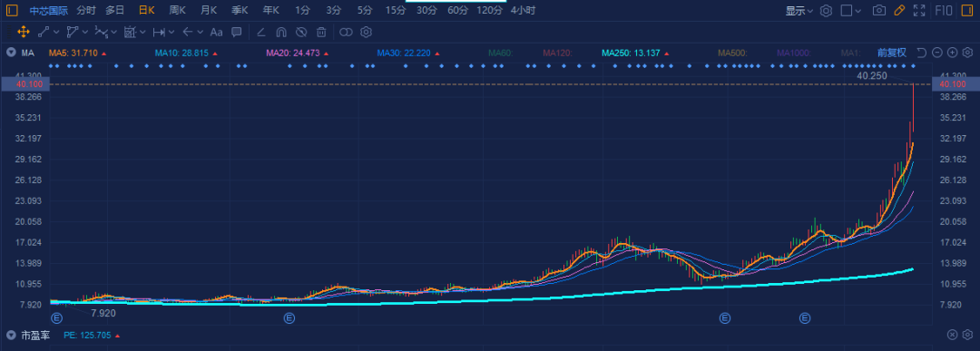Select the line segment drawing tool
980x351 pixels.
[44, 32]
